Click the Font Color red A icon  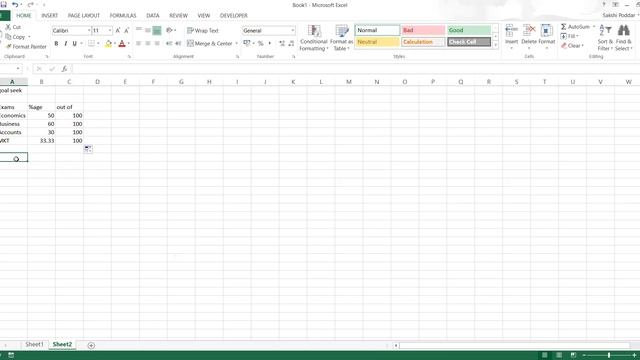122,43
